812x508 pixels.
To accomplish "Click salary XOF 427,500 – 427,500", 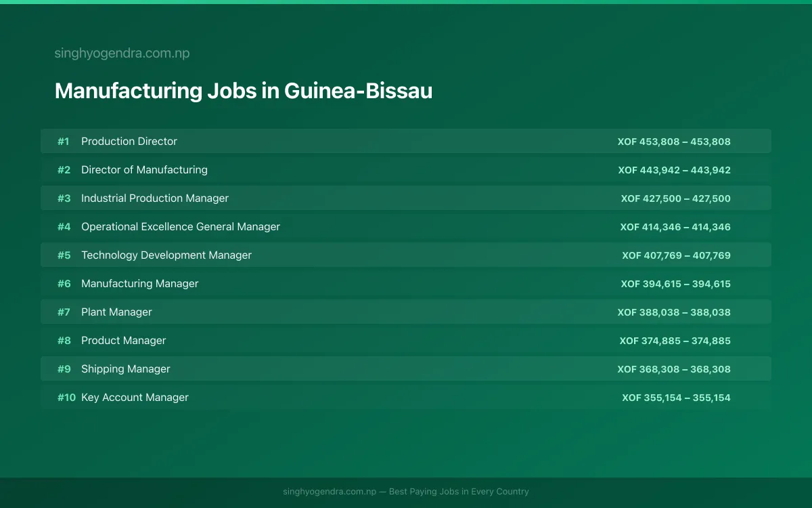I will click(x=676, y=198).
